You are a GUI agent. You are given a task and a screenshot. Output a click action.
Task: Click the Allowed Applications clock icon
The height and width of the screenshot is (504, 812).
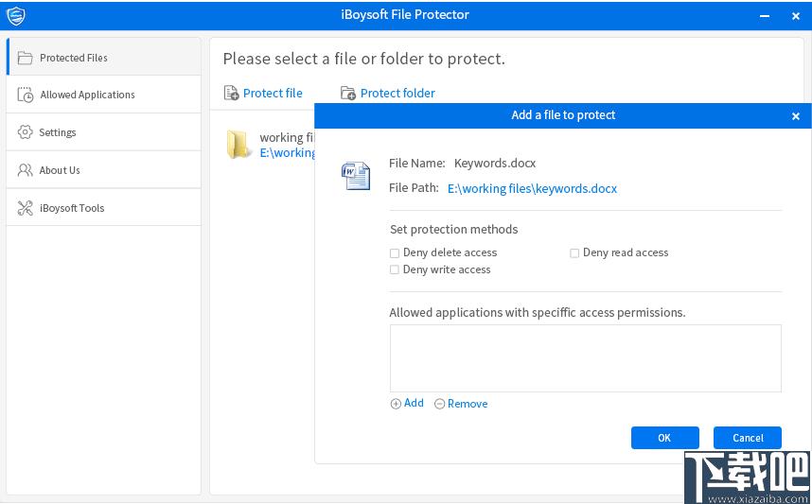point(25,95)
